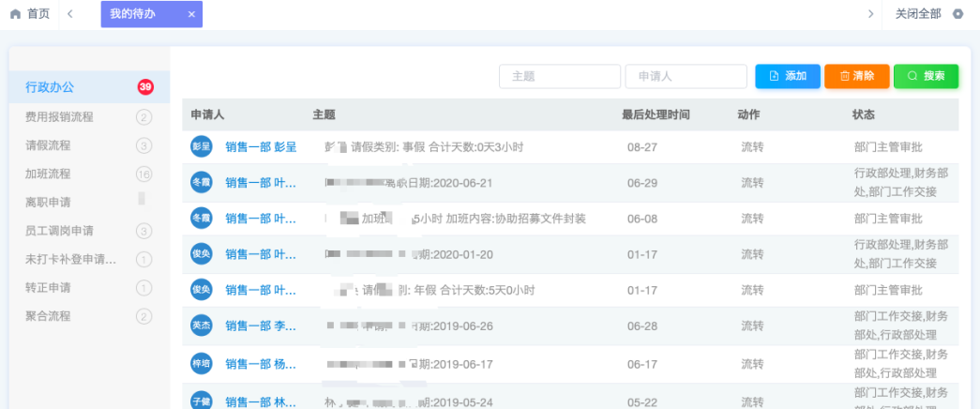Screen dimensions: 980x409
Task: Open the 销售一部 彭呈 applicant link
Action: [x=261, y=146]
